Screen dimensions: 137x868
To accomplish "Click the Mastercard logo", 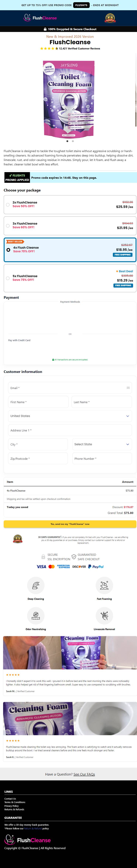I will pyautogui.click(x=51, y=567).
